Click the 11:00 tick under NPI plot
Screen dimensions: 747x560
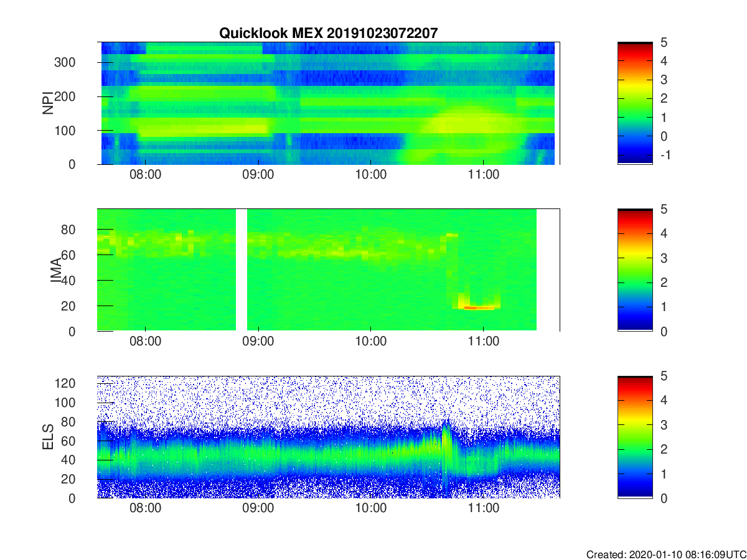[x=483, y=175]
